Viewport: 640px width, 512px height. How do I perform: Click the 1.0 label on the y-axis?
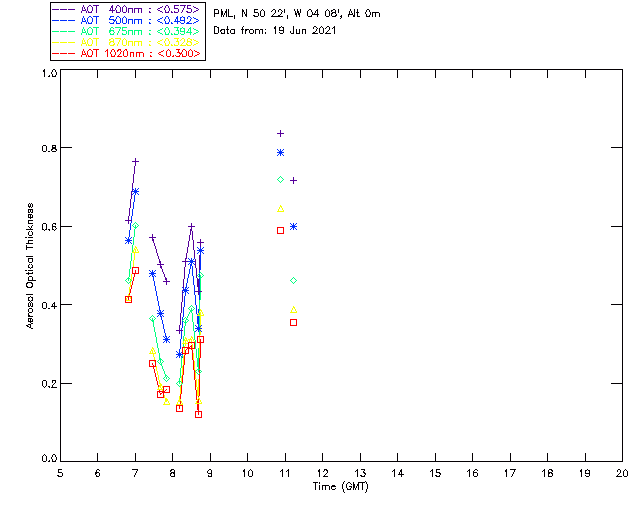[x=49, y=73]
